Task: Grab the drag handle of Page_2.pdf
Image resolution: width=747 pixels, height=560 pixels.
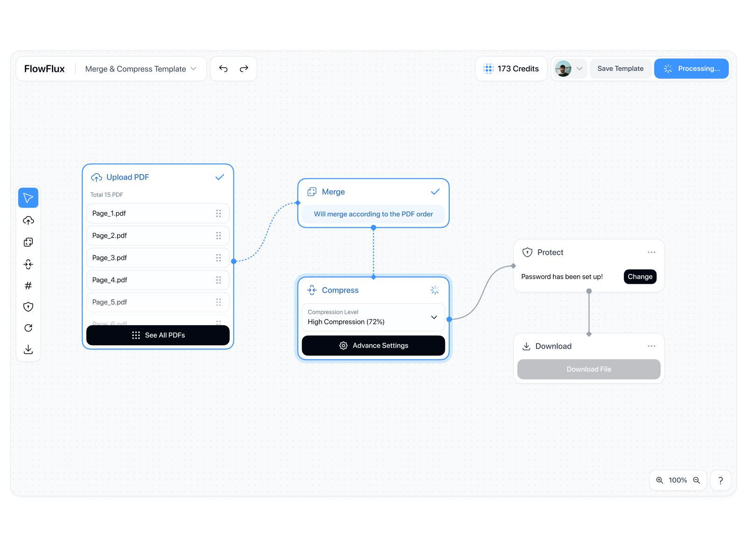Action: tap(218, 236)
